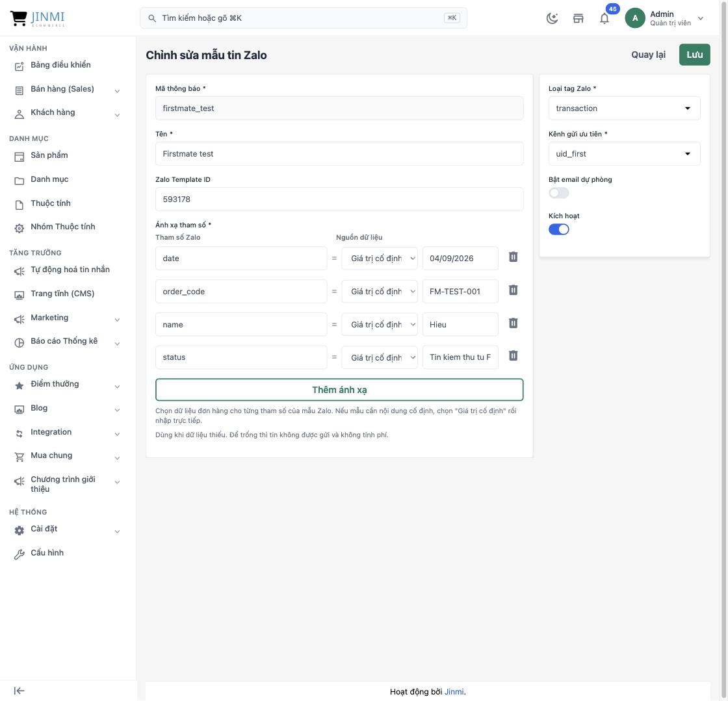Open notifications bell with 45 badge
The height and width of the screenshot is (701, 728).
tap(604, 19)
